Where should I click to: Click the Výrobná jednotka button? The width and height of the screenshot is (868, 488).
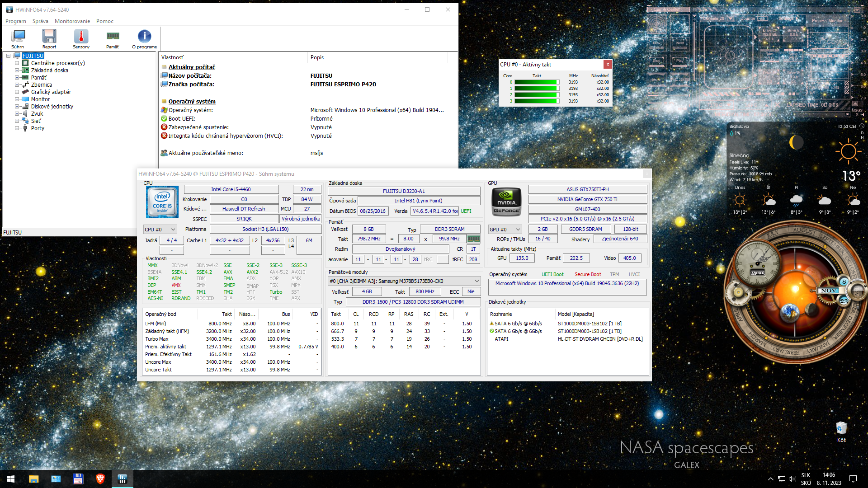coord(301,219)
